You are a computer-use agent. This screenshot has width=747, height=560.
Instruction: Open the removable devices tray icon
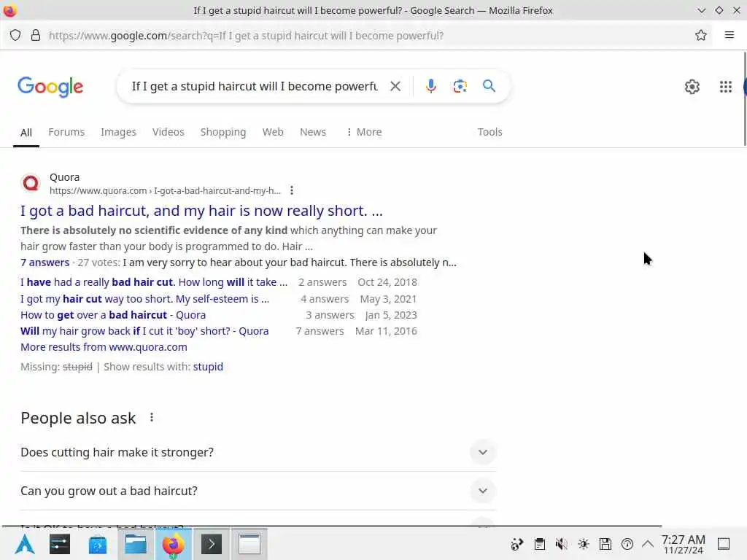(x=605, y=544)
